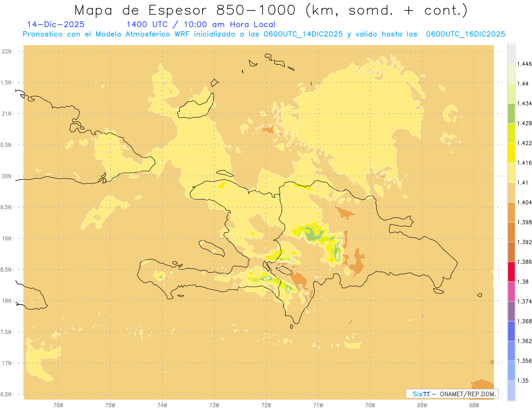Select the date text '14-Dic-2025'
Screen dimensions: 532x411
(x=56, y=25)
